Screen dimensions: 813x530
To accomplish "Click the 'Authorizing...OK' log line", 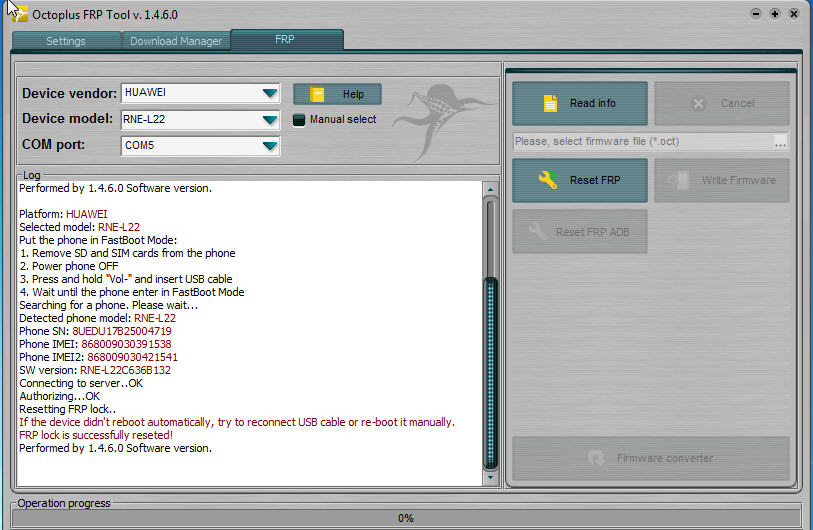I will coord(60,396).
